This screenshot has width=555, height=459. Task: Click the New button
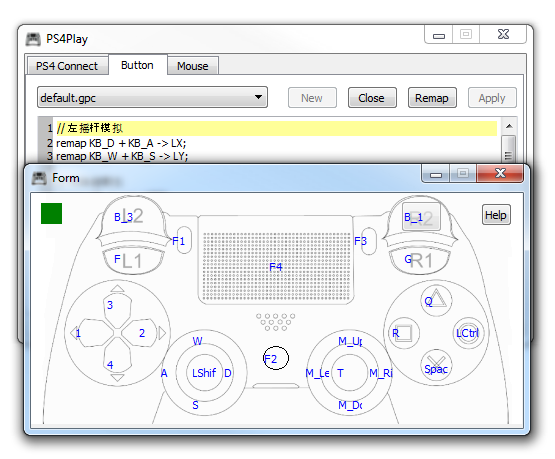pos(312,98)
